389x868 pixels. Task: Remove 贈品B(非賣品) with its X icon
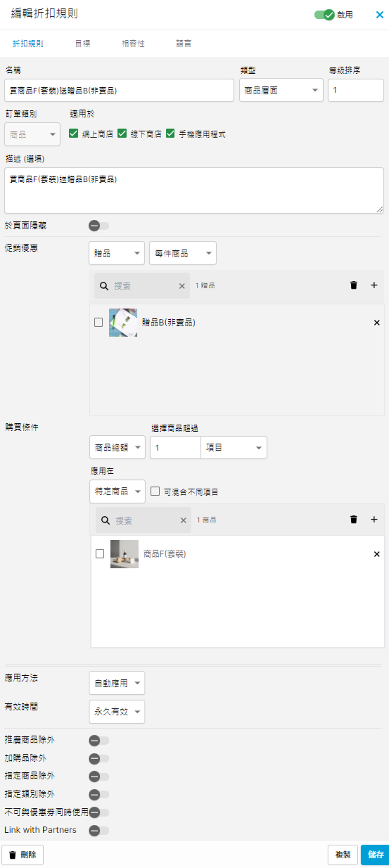[376, 322]
